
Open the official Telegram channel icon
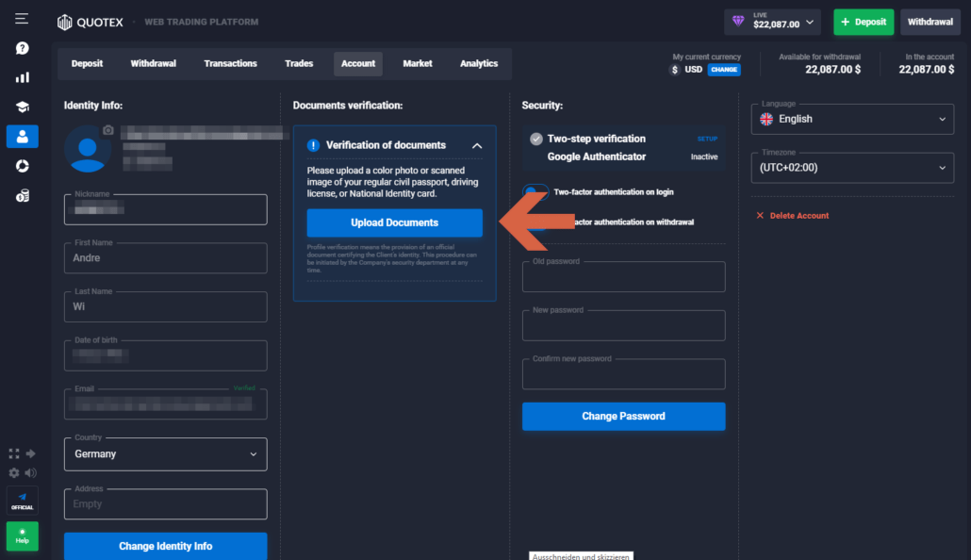[21, 500]
